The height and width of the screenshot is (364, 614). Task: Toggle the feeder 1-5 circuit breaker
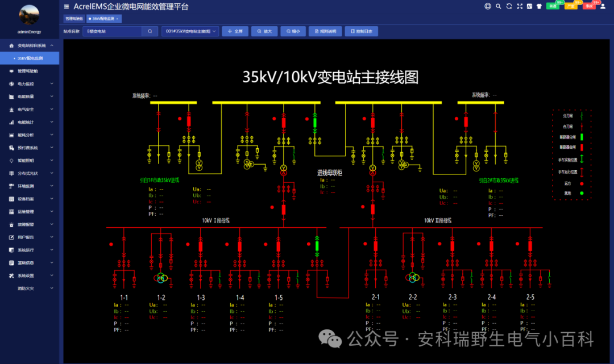[279, 246]
